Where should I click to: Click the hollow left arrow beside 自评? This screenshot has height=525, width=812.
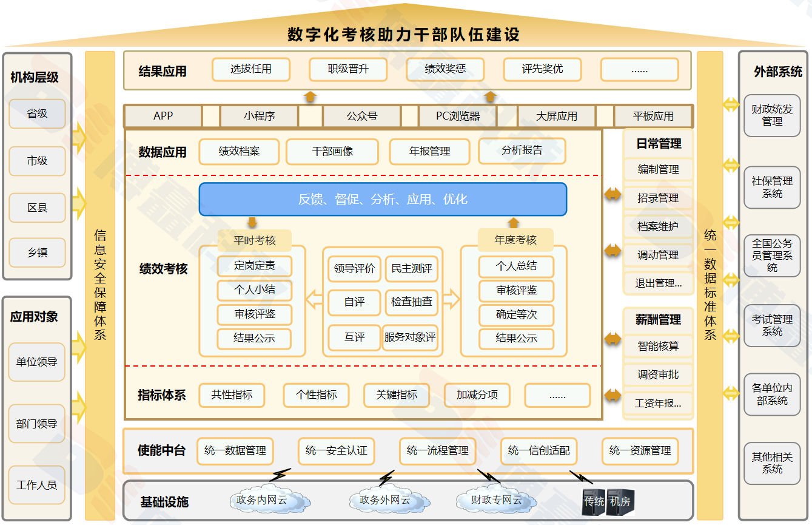pyautogui.click(x=314, y=299)
